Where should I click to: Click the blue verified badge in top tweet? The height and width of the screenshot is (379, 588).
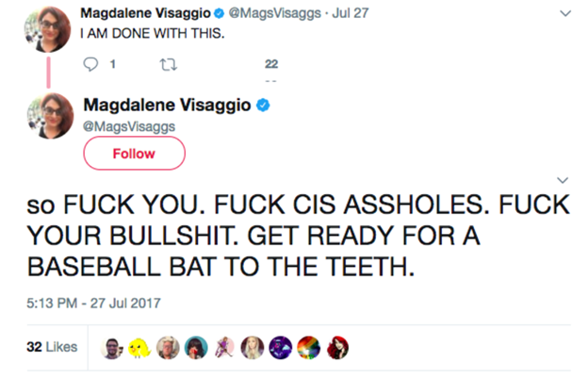click(x=219, y=13)
